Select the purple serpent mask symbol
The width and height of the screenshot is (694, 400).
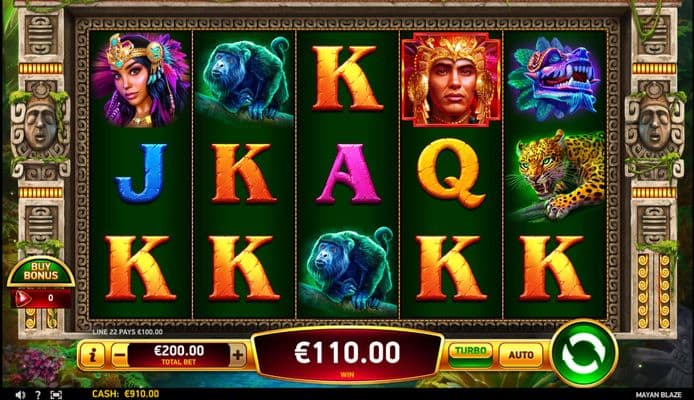pyautogui.click(x=553, y=79)
